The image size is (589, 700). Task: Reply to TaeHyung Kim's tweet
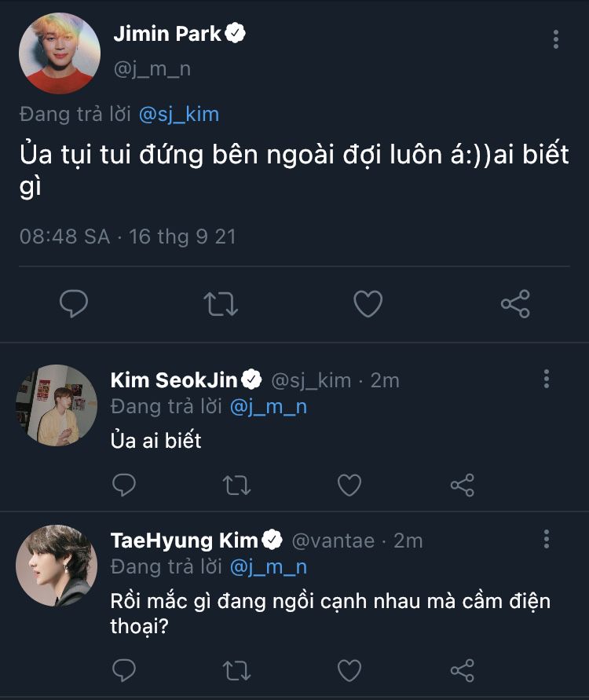(x=124, y=669)
